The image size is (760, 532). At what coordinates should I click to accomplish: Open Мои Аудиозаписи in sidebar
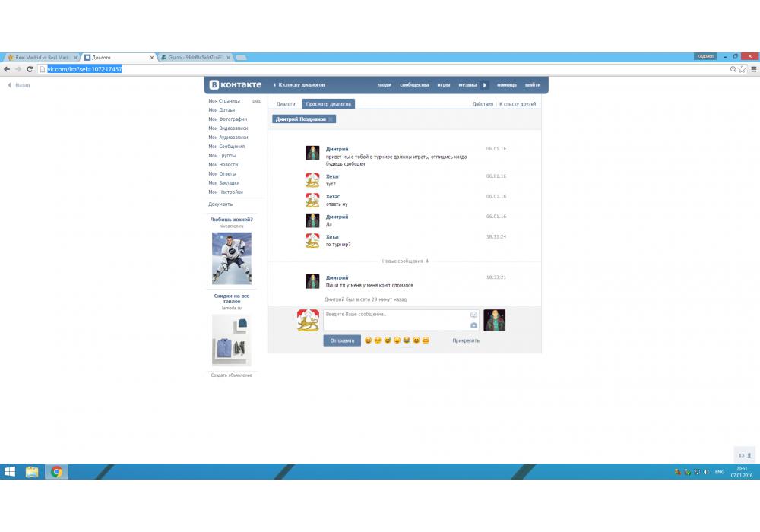228,138
